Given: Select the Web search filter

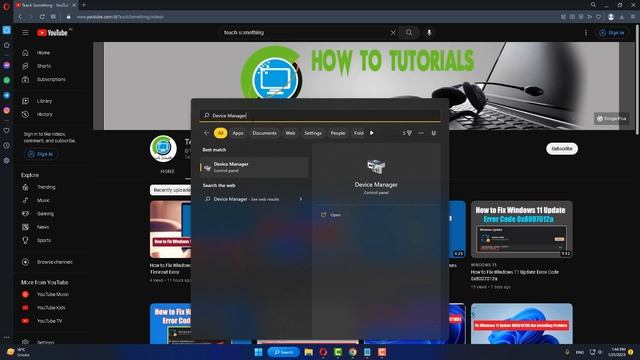Looking at the screenshot, I should coord(290,133).
